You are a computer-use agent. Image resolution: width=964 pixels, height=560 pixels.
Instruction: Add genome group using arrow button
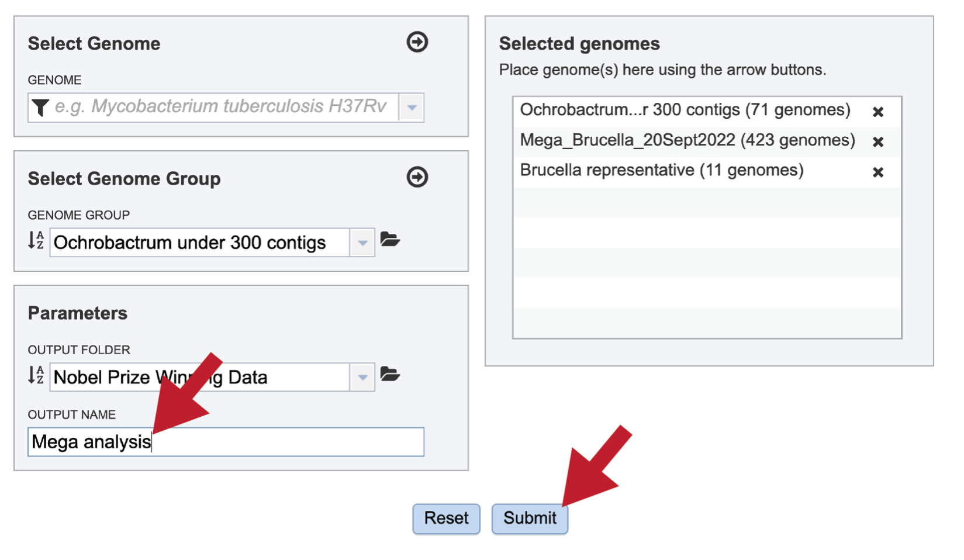click(x=417, y=177)
